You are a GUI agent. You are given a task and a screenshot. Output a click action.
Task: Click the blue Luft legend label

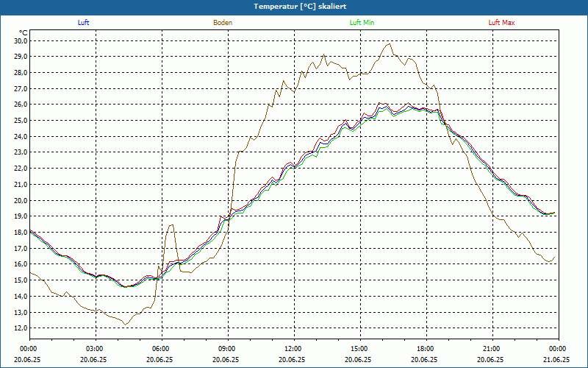coord(83,23)
